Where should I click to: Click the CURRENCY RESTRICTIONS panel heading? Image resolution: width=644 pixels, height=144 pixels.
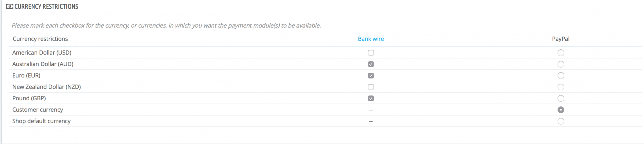[x=46, y=6]
